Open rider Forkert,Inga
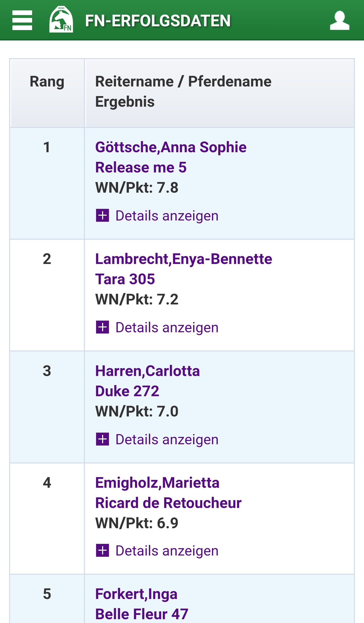Screen dimensions: 364x623 click(136, 594)
